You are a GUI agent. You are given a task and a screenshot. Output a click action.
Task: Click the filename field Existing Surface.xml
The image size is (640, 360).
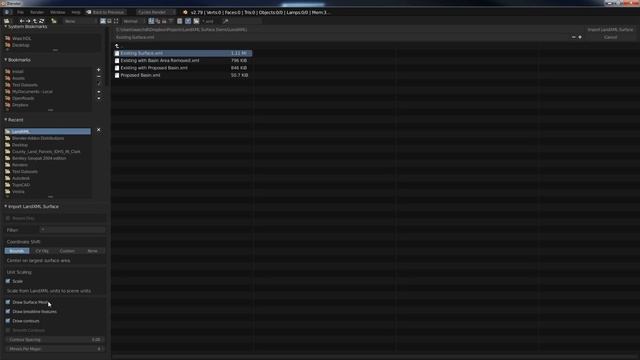pyautogui.click(x=342, y=37)
